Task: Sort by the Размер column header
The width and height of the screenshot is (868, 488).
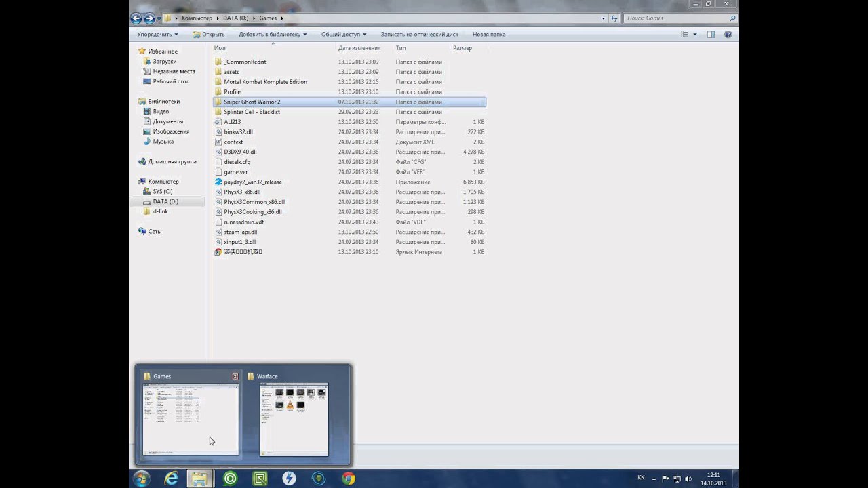Action: pyautogui.click(x=469, y=48)
